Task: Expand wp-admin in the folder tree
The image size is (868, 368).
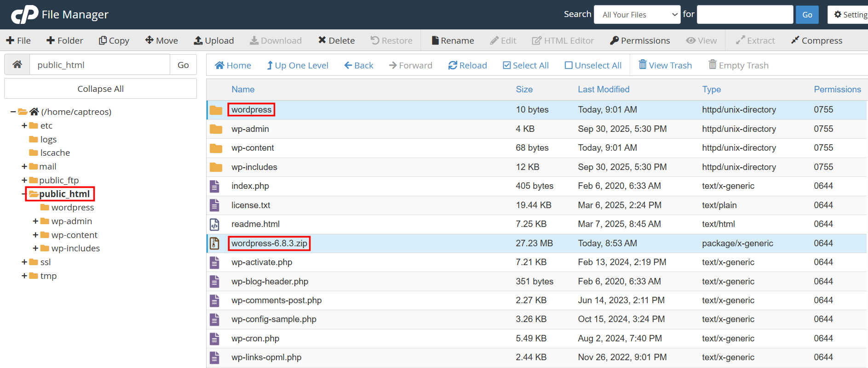Action: pos(35,221)
